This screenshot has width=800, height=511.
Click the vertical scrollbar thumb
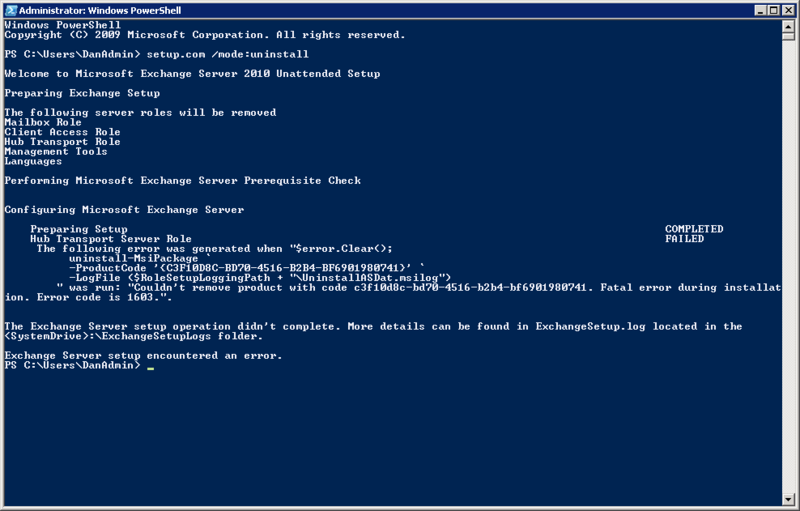(788, 36)
